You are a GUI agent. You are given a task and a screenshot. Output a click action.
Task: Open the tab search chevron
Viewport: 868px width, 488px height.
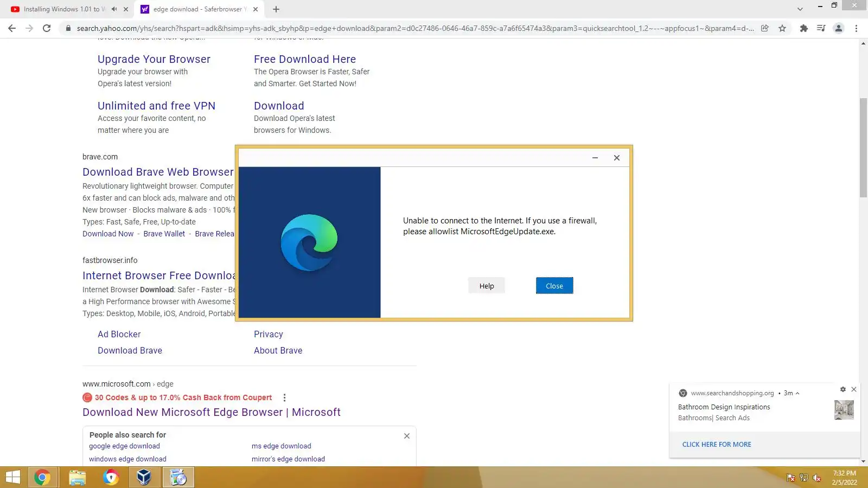click(800, 9)
